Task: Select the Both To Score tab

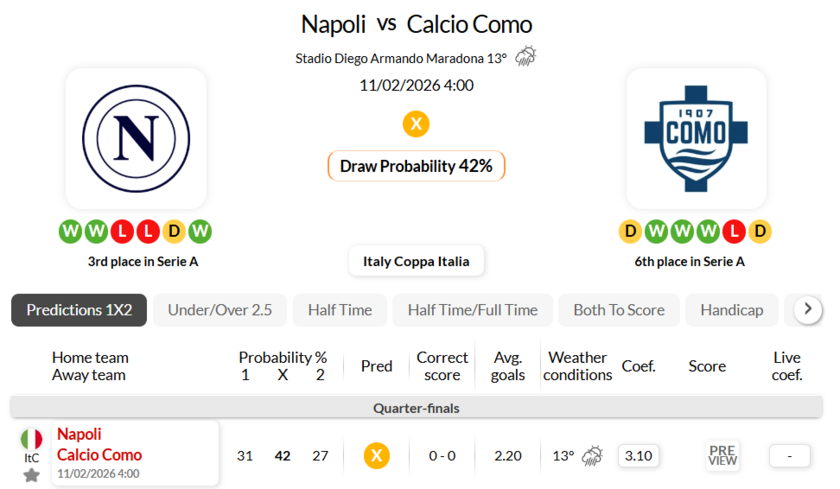Action: [x=619, y=310]
